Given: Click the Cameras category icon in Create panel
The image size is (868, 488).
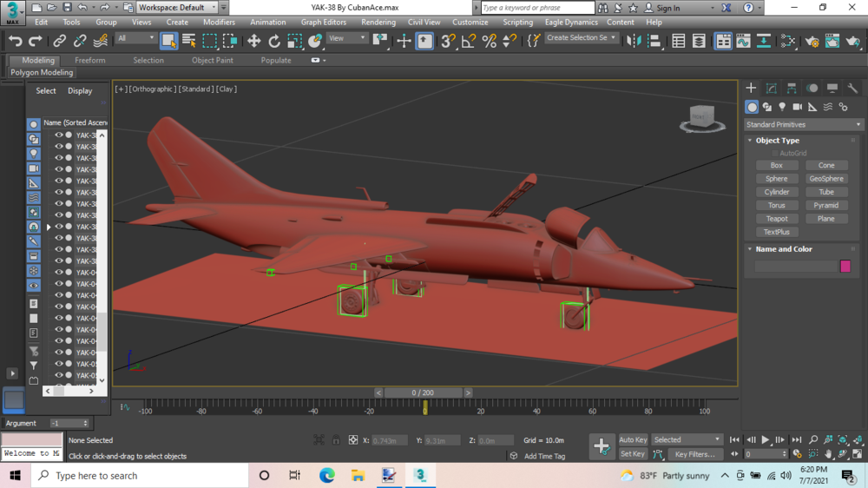Looking at the screenshot, I should click(x=797, y=107).
